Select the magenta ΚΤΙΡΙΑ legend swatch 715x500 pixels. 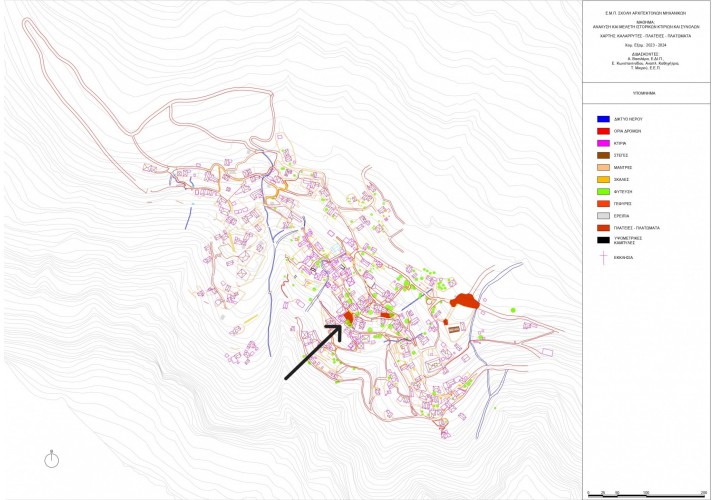(x=603, y=143)
